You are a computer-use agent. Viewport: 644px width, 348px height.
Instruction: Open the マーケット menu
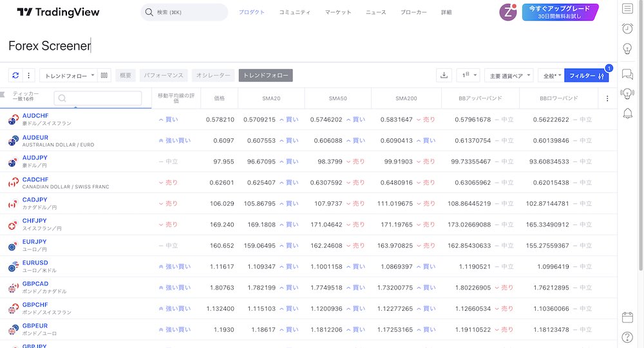(x=338, y=12)
